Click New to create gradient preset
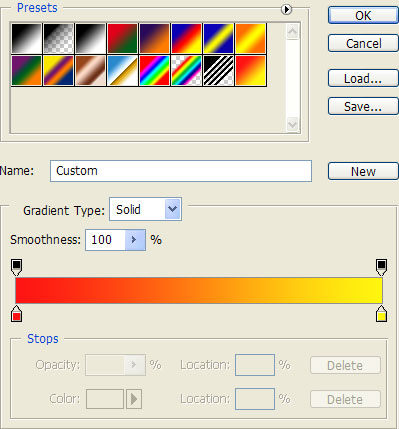Image resolution: width=399 pixels, height=429 pixels. (x=363, y=171)
